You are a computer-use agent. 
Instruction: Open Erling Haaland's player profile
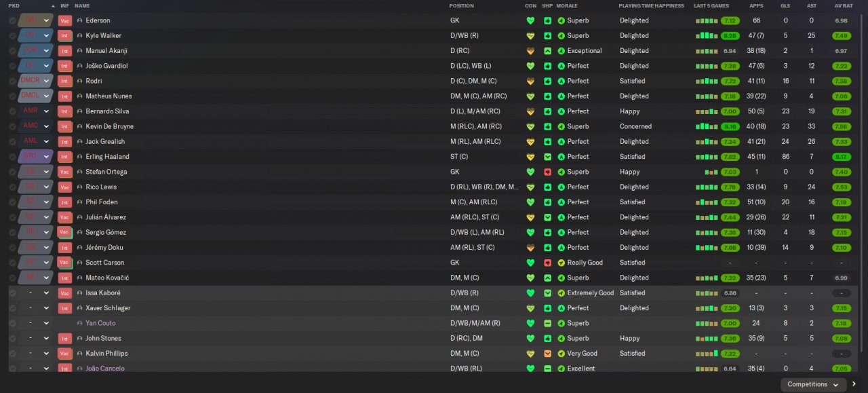pos(107,157)
